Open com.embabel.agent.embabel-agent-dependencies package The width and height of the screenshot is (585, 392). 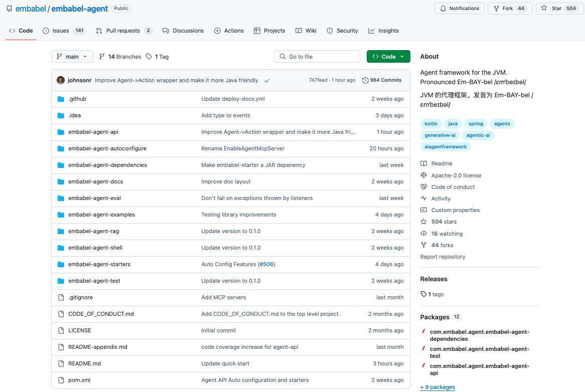[x=480, y=335]
